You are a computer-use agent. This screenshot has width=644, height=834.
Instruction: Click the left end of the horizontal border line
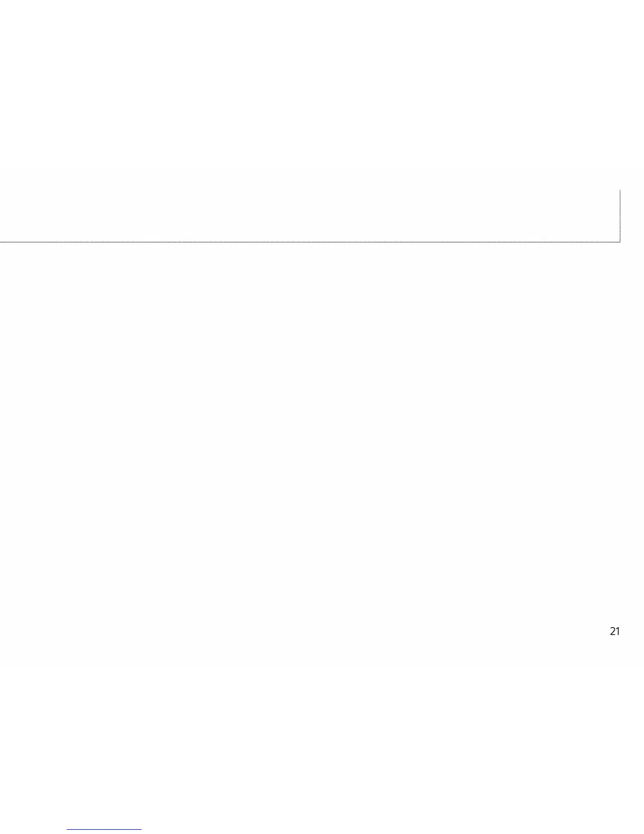click(x=2, y=242)
